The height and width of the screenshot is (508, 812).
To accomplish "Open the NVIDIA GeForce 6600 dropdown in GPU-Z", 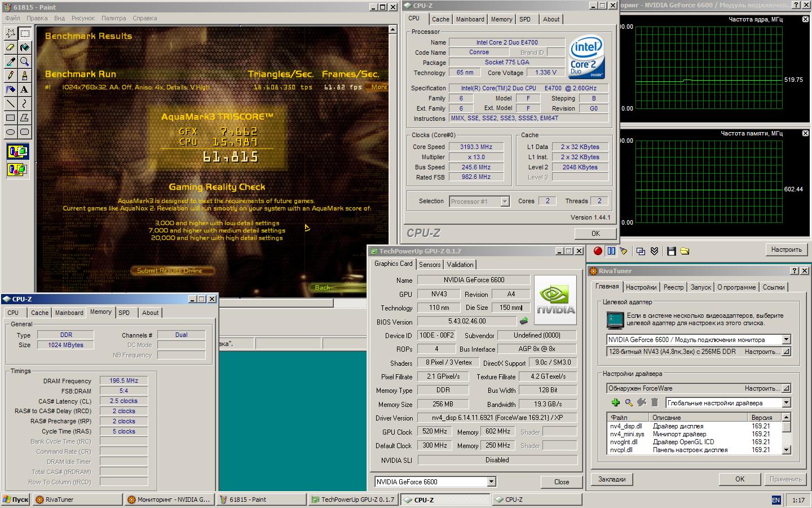I will (x=491, y=481).
